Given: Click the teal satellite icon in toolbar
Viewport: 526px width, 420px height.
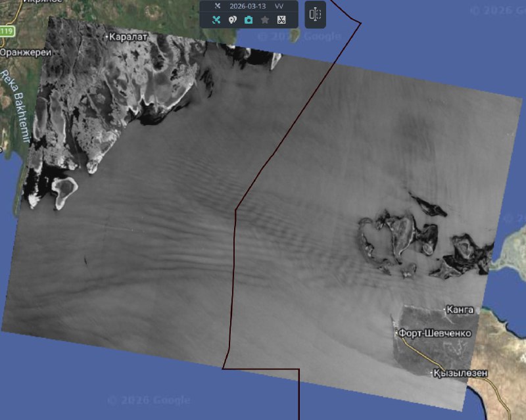Looking at the screenshot, I should point(216,20).
